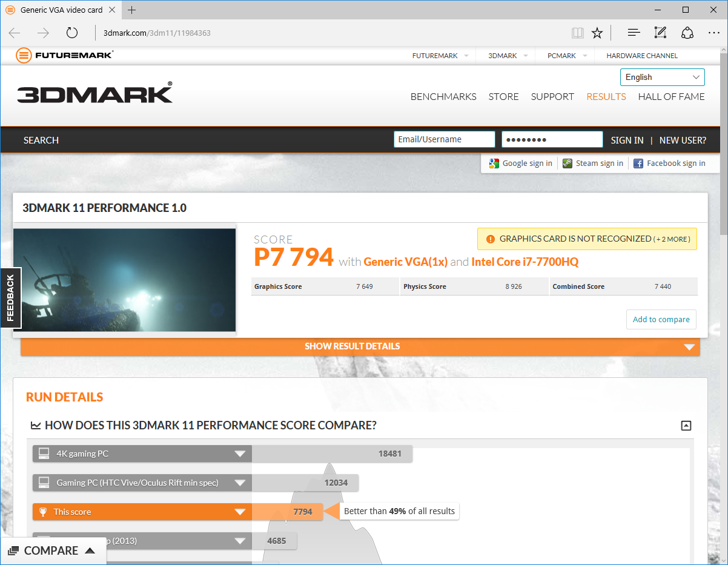Click the warning icon in the notice

[x=491, y=239]
